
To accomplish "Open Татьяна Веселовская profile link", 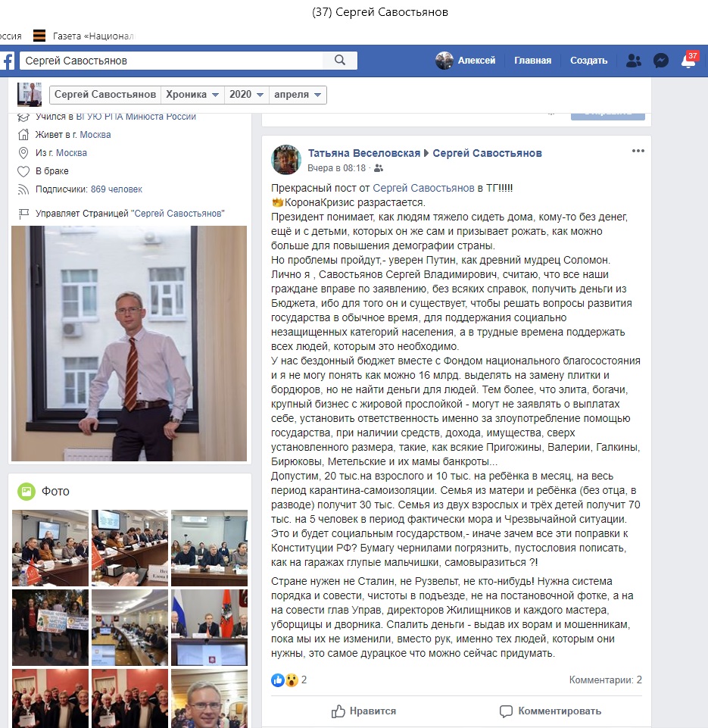I will [363, 153].
